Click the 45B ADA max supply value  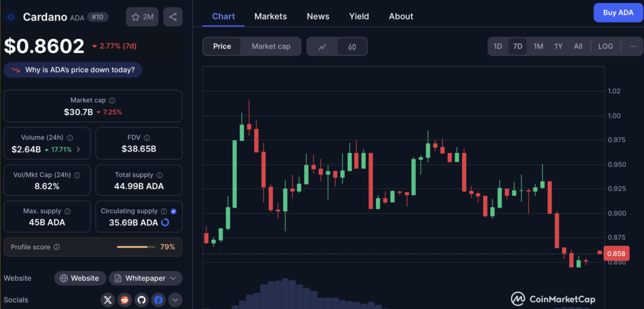[47, 223]
